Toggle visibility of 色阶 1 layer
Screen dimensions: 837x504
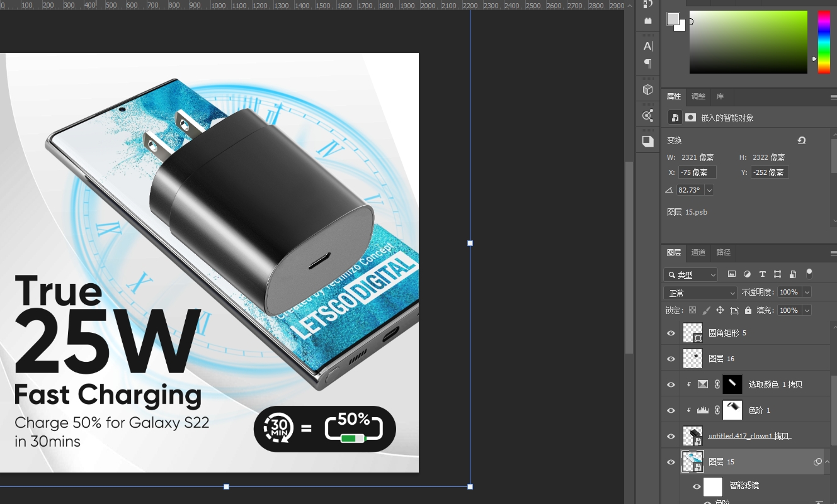671,410
